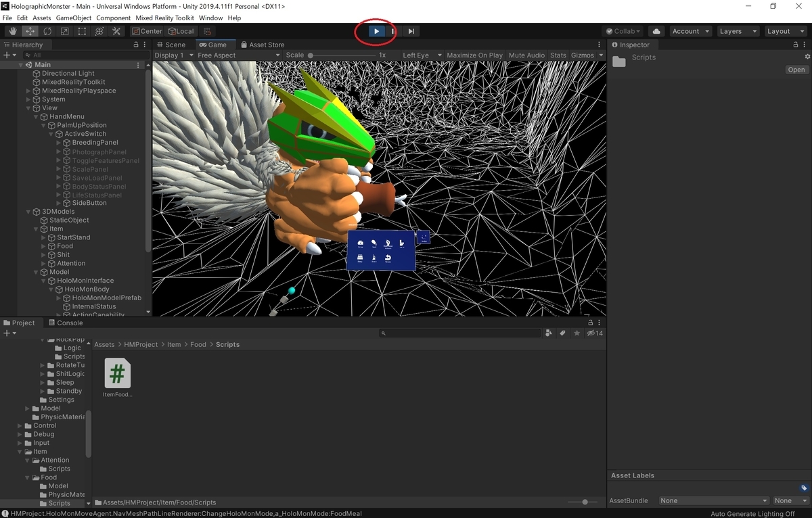
Task: Open the Mixed Reality Toolkit menu
Action: (x=164, y=18)
